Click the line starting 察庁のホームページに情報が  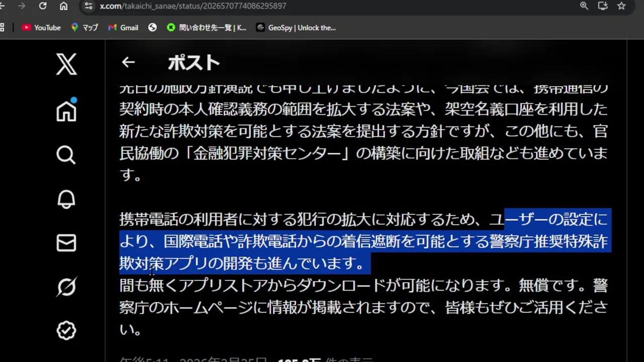pos(363,307)
